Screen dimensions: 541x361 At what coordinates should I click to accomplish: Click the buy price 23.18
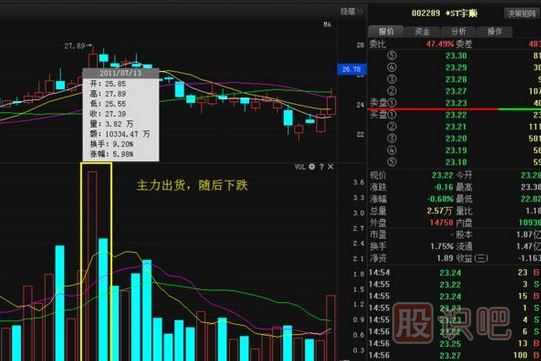tap(456, 162)
